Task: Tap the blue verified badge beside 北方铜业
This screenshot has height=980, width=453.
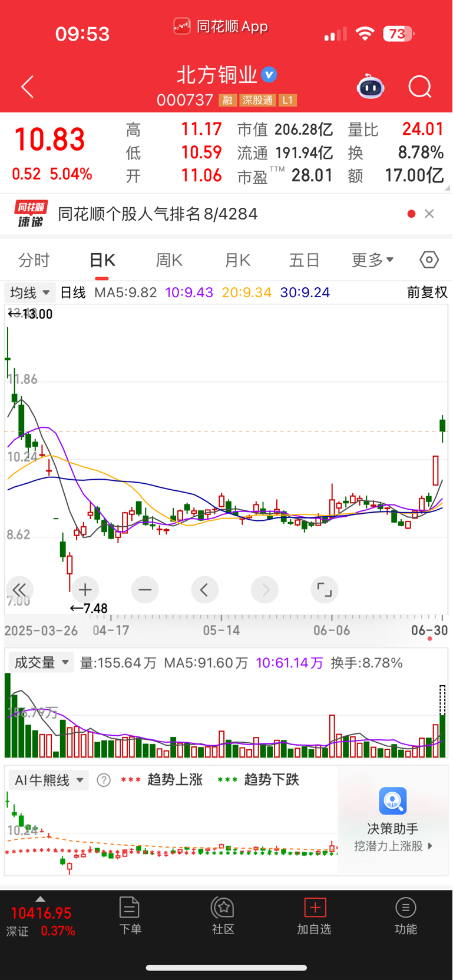Action: [269, 75]
